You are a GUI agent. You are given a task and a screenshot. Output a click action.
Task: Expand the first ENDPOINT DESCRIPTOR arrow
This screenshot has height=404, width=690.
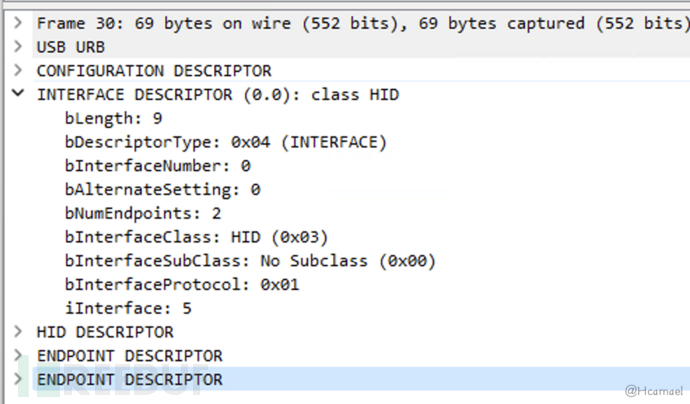(18, 355)
